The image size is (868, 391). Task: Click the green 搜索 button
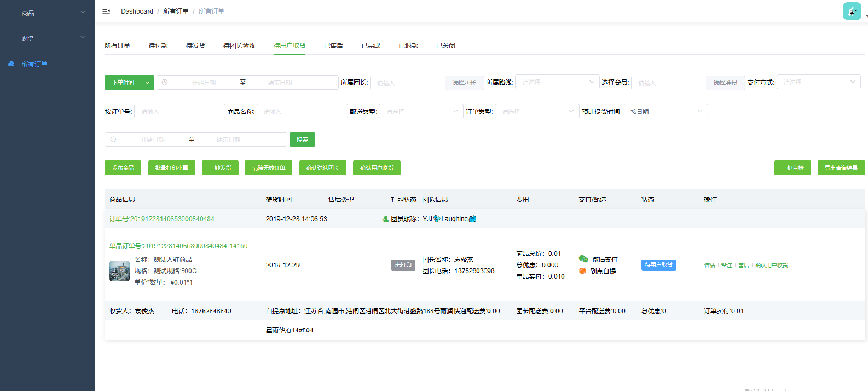tap(302, 140)
